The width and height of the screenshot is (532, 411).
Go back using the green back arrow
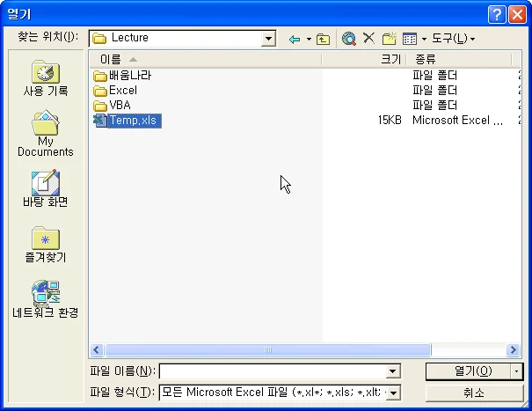tap(295, 39)
